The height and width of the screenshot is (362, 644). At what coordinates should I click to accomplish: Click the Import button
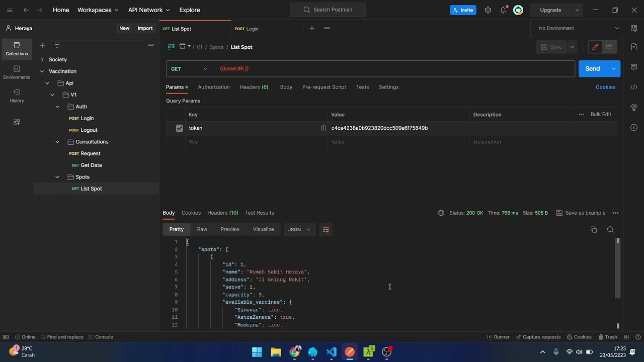pyautogui.click(x=145, y=28)
